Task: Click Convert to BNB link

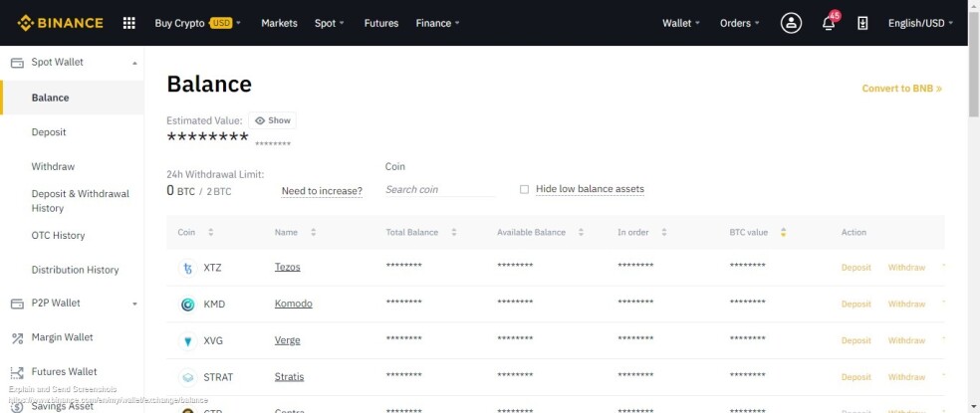Action: (902, 89)
